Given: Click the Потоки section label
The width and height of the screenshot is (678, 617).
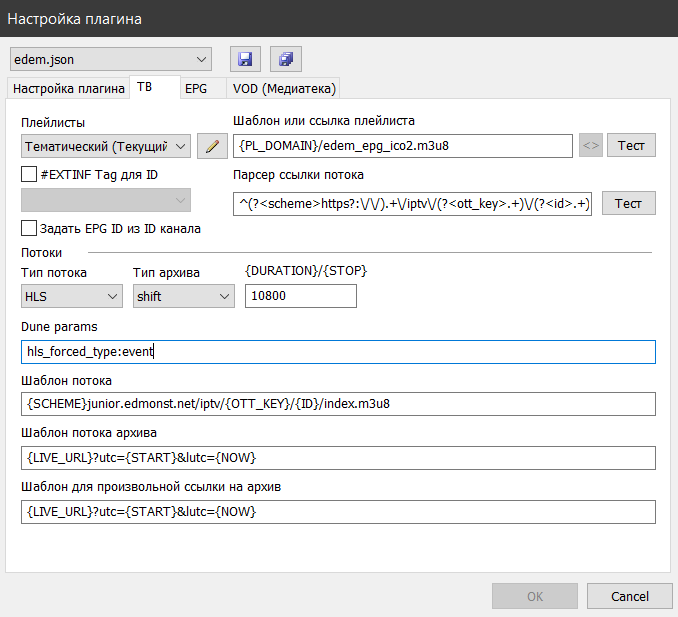Looking at the screenshot, I should [42, 253].
